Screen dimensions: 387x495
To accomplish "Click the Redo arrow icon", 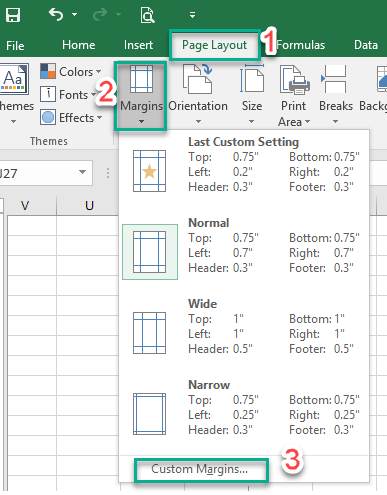I will click(100, 15).
